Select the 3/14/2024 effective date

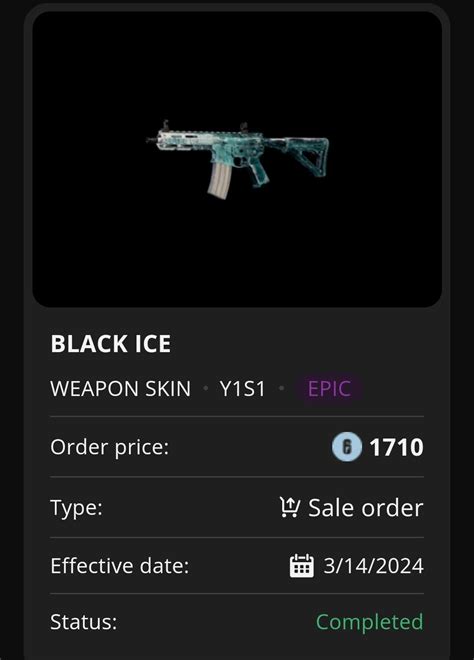[373, 566]
